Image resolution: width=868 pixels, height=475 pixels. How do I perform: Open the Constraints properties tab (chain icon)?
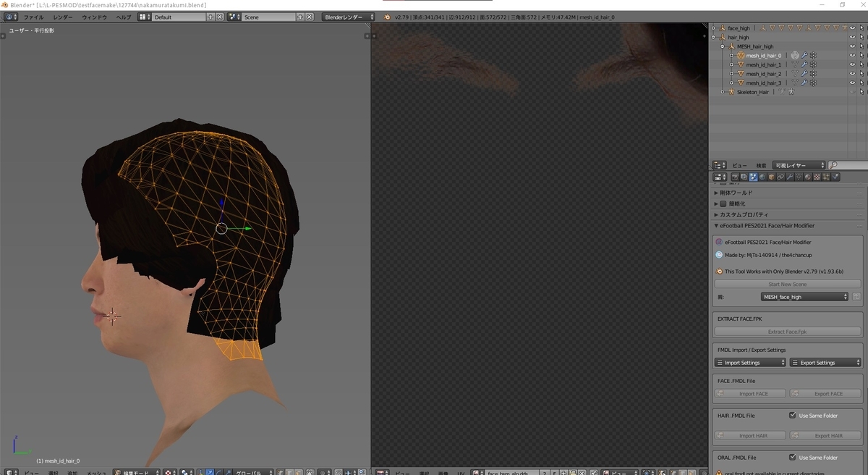tap(780, 177)
